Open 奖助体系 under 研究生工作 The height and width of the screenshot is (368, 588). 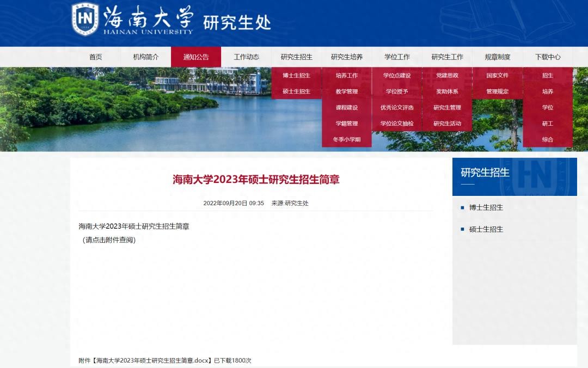point(447,91)
